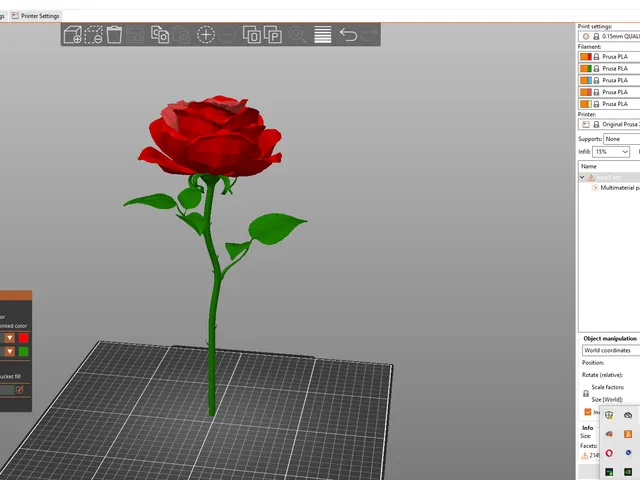The image size is (640, 480).
Task: Select the Bucket fill option
Action: point(11,376)
